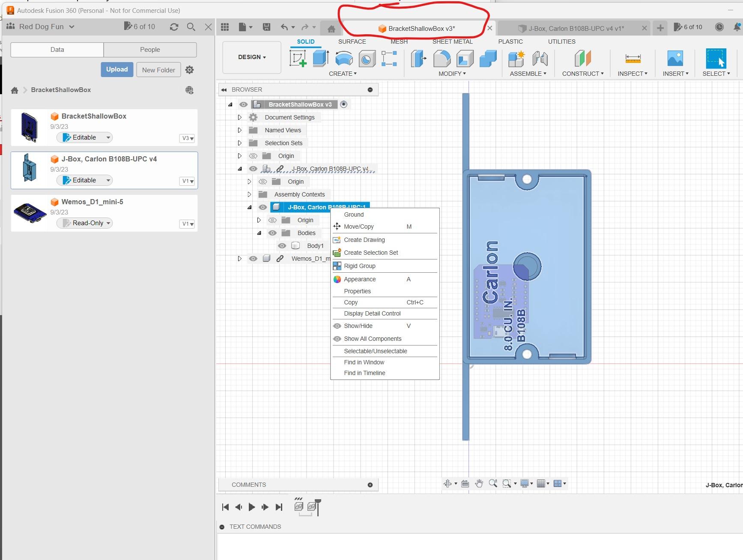Viewport: 743px width, 560px height.
Task: Open the job status clock icon
Action: 719,27
